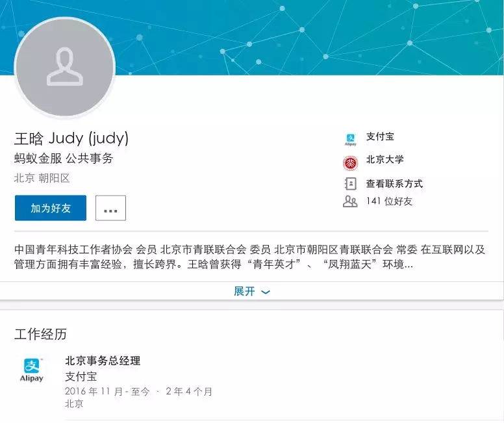Screen dimensions: 504x423
Task: Click the job title 北京事务总经理
Action: [x=103, y=361]
